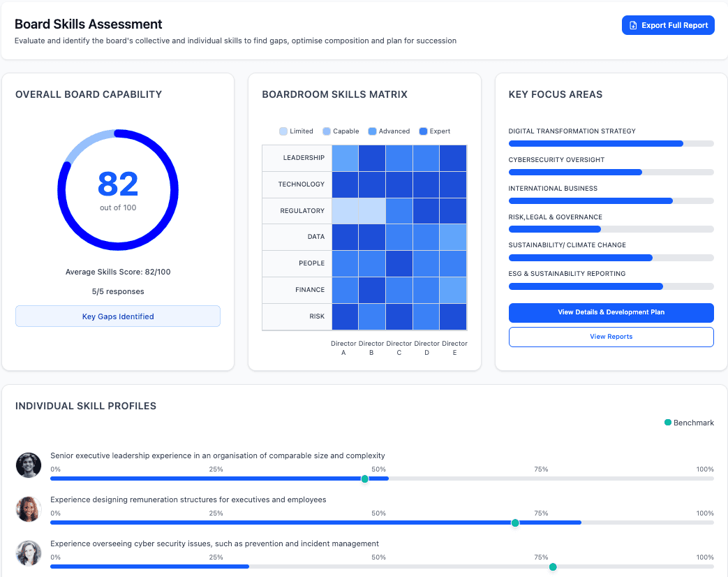Click the green Benchmark legend dot
Image resolution: width=728 pixels, height=577 pixels.
(x=668, y=423)
